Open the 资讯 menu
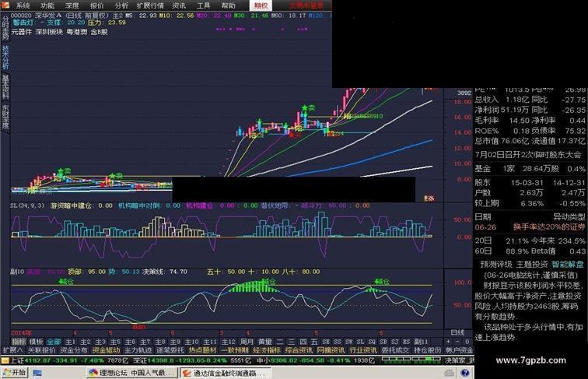Image resolution: width=588 pixels, height=379 pixels. pos(179,5)
